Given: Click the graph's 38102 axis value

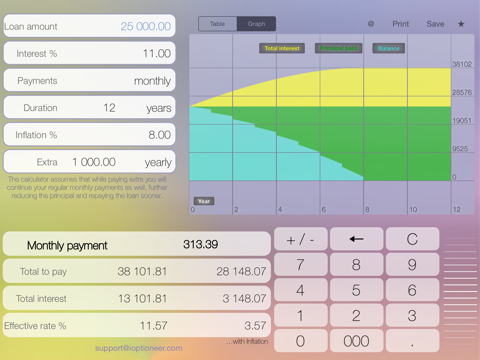Looking at the screenshot, I should click(x=462, y=64).
